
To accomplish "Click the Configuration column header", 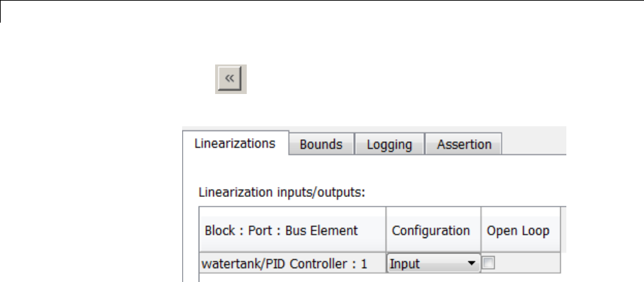I will 431,231.
